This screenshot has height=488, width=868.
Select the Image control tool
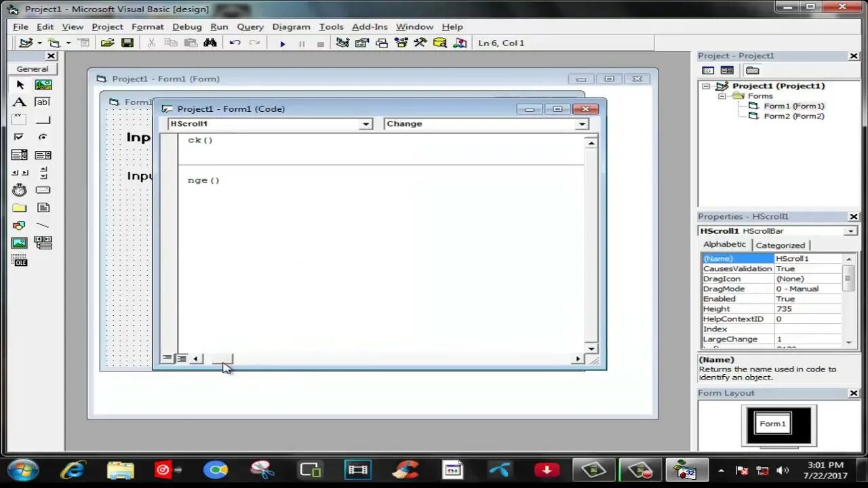[20, 243]
